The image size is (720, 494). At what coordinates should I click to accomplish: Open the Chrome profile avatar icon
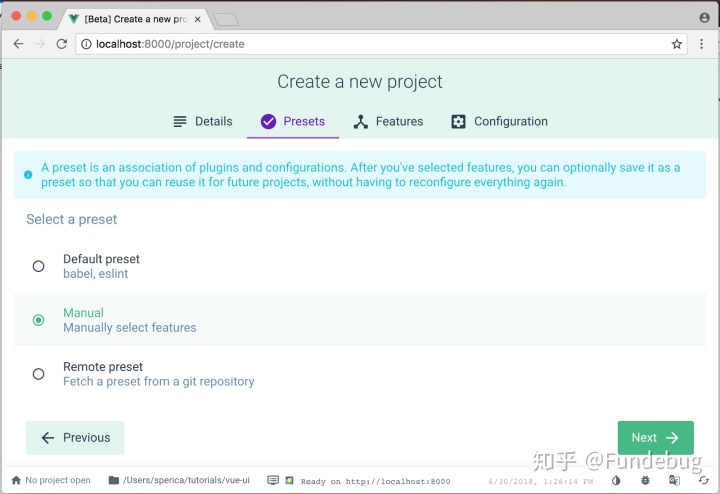704,17
